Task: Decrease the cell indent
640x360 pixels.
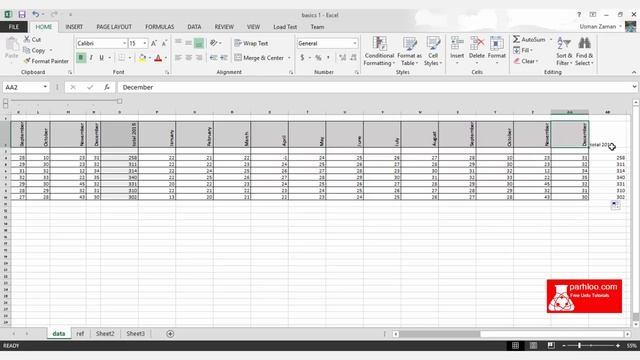Action: pyautogui.click(x=213, y=58)
